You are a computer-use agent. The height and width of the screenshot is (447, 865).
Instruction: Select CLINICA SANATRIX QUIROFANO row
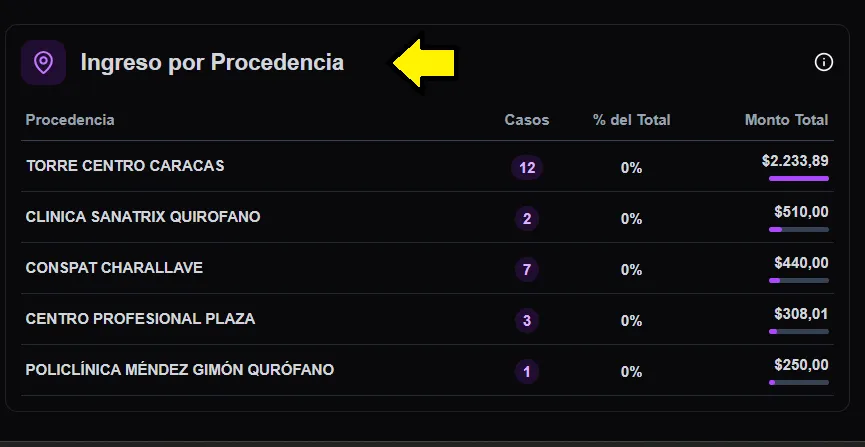[143, 217]
